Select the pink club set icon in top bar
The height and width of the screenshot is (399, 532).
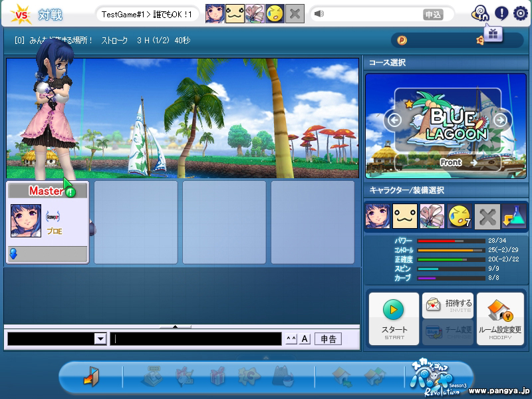(255, 13)
